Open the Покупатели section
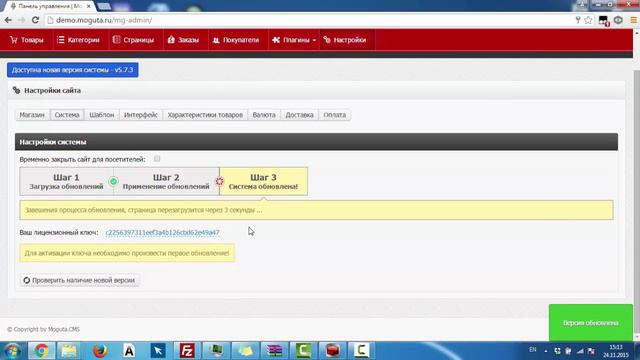Screen dimensions: 640x360 236,40
